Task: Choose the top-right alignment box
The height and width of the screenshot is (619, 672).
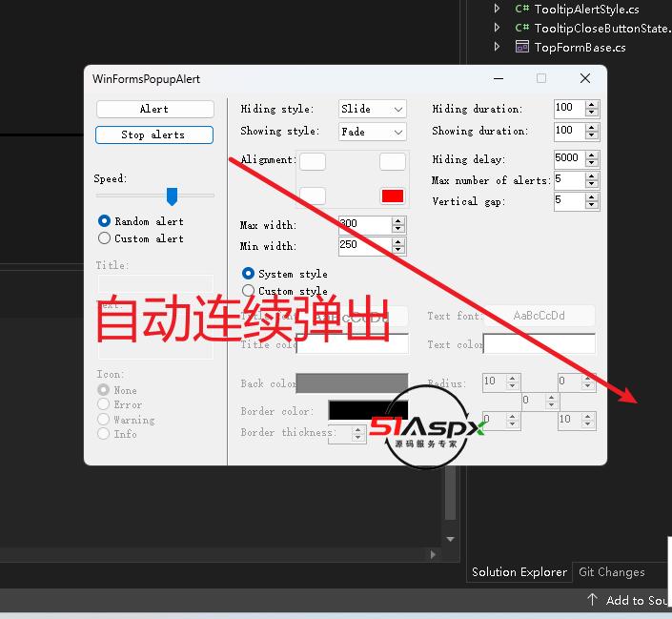Action: 393,162
